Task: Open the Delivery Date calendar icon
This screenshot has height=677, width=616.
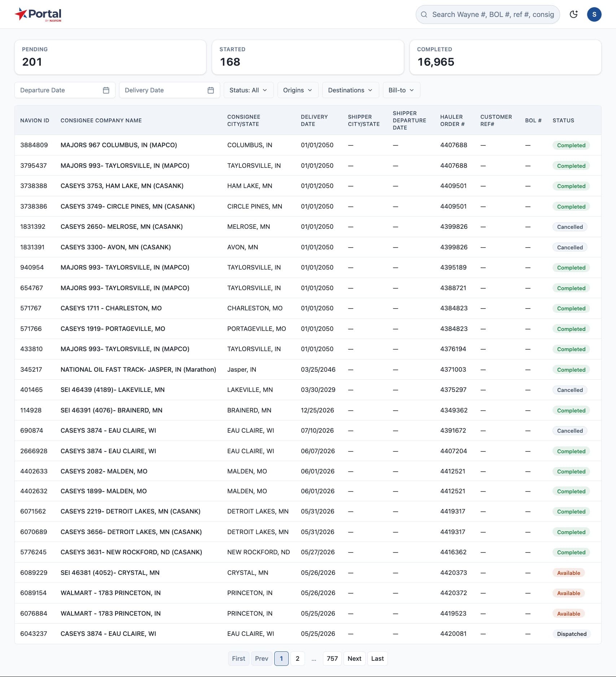Action: [x=211, y=90]
